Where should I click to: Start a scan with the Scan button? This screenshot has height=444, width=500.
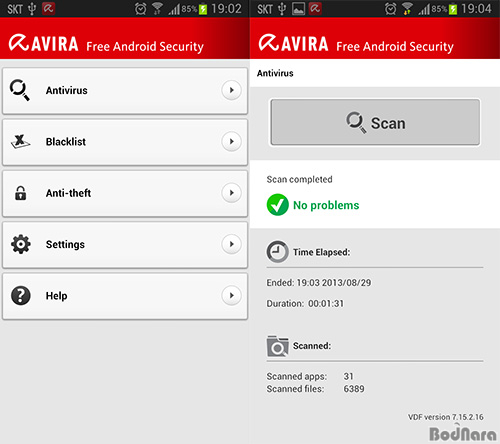coord(375,122)
